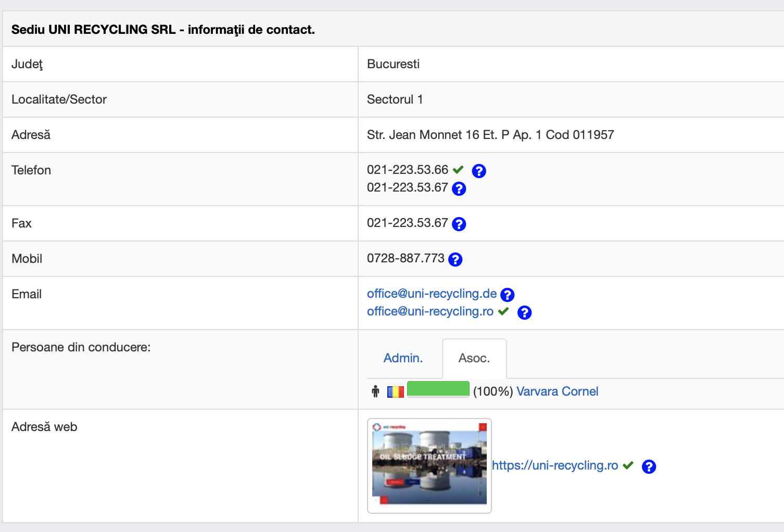Click green checkmark next to phone 021-223.53.66
784x532 pixels.
tap(458, 170)
